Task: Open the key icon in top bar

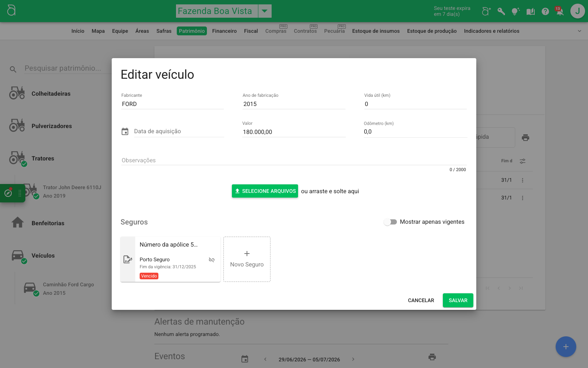Action: click(501, 11)
